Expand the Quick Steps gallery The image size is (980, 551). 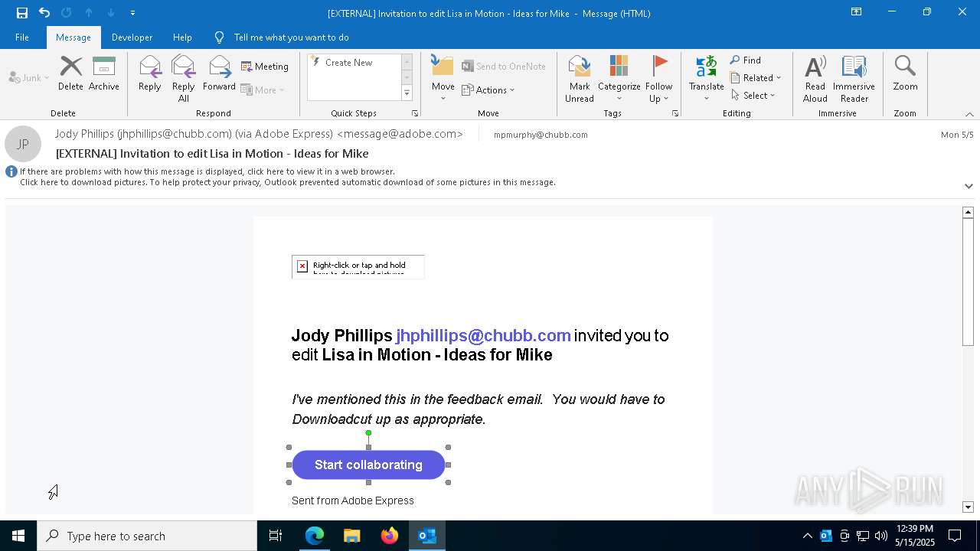407,93
